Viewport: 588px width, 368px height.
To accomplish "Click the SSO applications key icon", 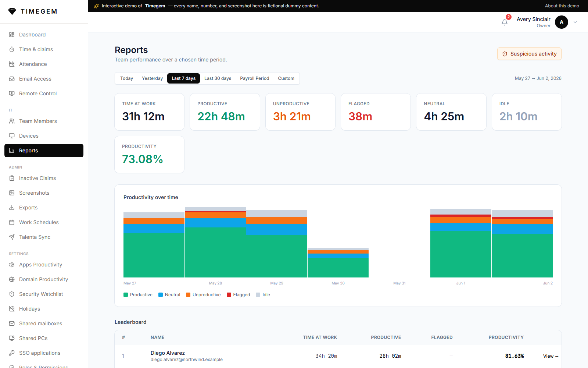I will click(12, 353).
